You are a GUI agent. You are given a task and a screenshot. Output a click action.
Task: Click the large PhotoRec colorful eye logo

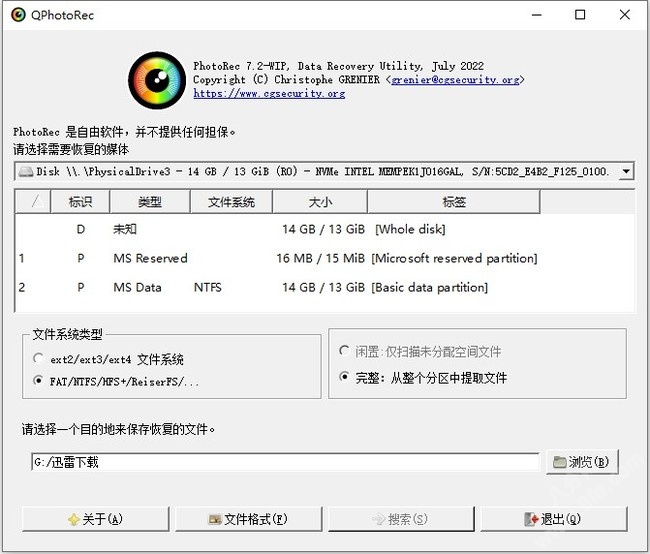pos(157,80)
